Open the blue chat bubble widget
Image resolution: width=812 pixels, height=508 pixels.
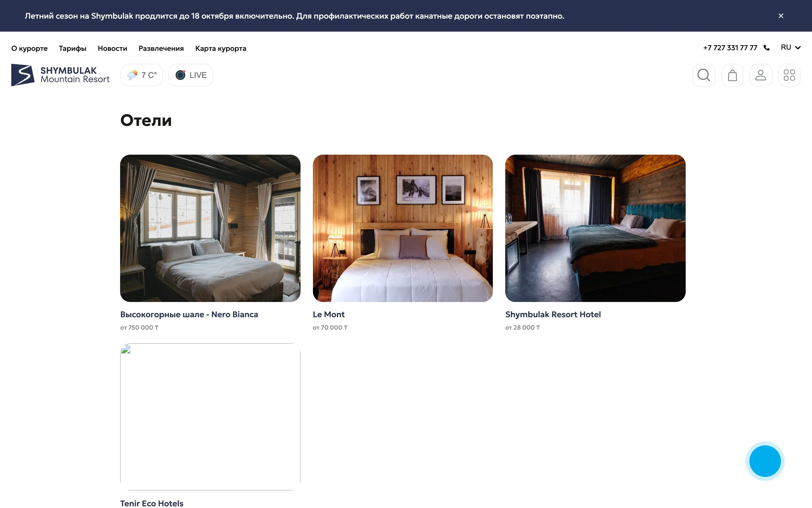point(765,461)
